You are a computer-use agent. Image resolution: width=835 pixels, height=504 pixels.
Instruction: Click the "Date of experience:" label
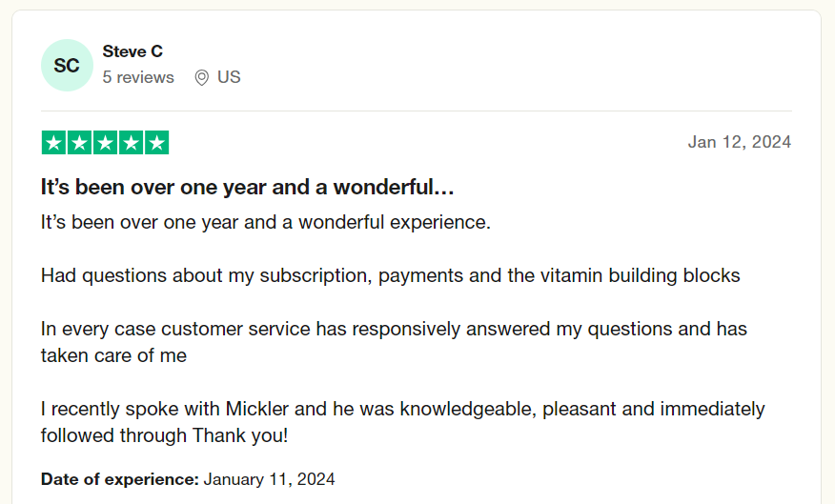tap(119, 479)
